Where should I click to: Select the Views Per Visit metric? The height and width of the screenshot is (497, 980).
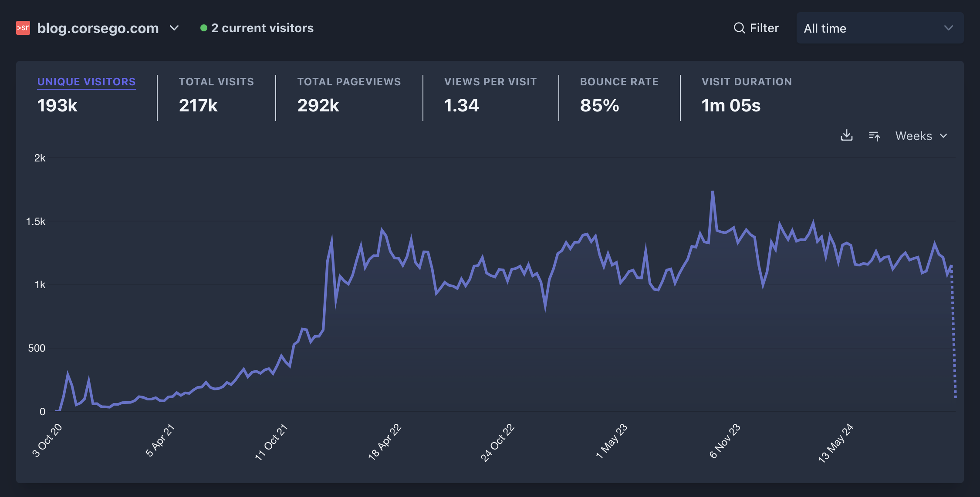point(490,82)
